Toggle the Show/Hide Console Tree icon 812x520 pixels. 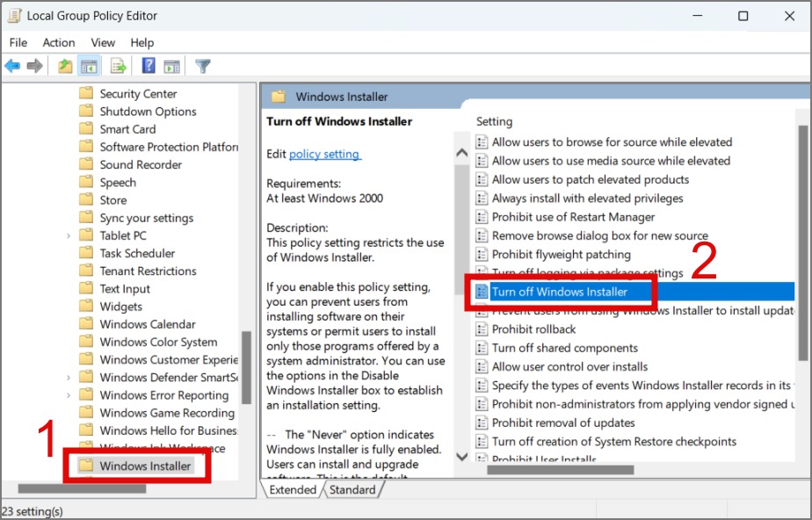(x=89, y=66)
